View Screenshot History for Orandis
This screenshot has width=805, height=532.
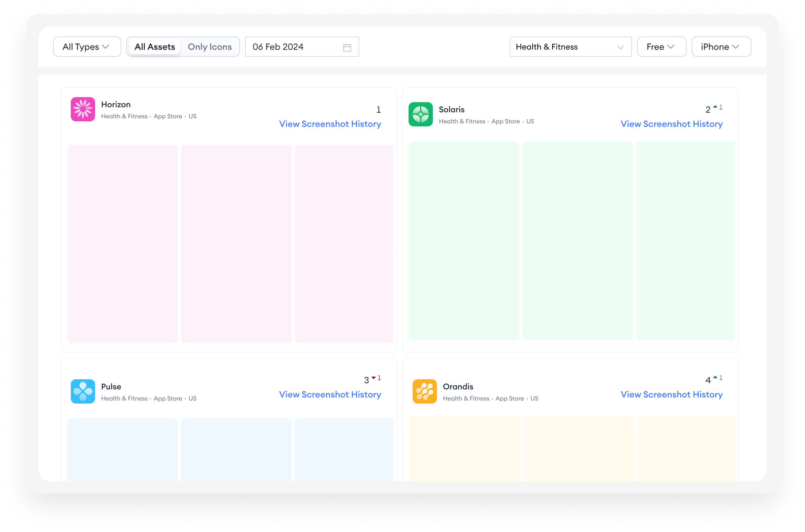(672, 394)
